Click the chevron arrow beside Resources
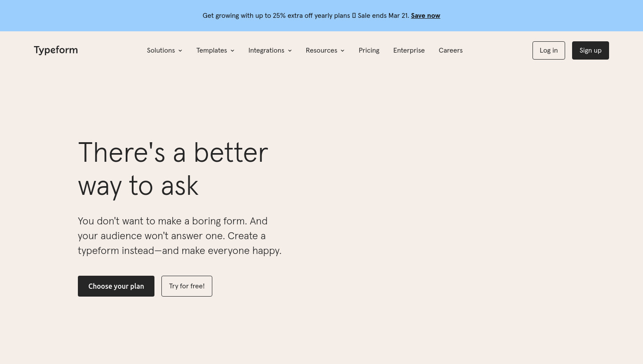This screenshot has width=643, height=364. 342,51
